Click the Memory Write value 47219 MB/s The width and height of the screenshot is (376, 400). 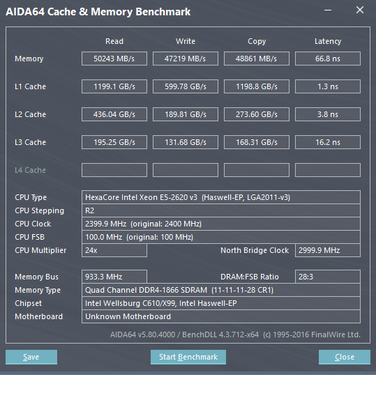[185, 59]
